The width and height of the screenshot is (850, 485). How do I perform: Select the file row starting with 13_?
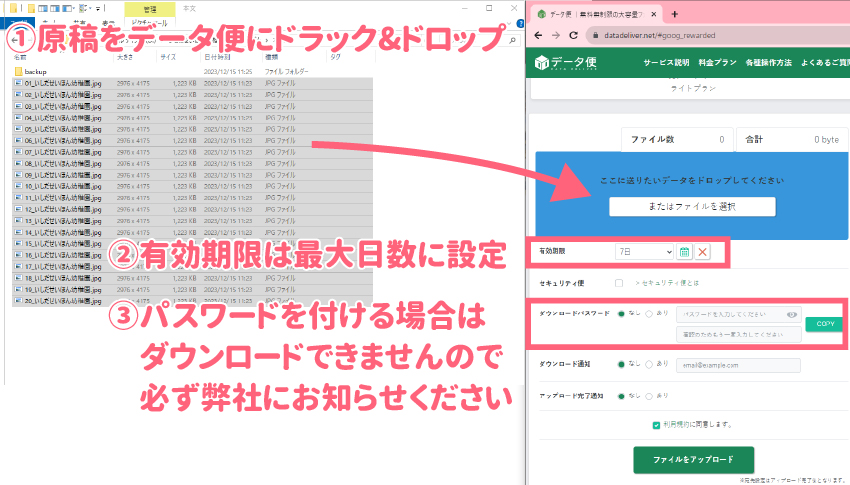pyautogui.click(x=192, y=221)
